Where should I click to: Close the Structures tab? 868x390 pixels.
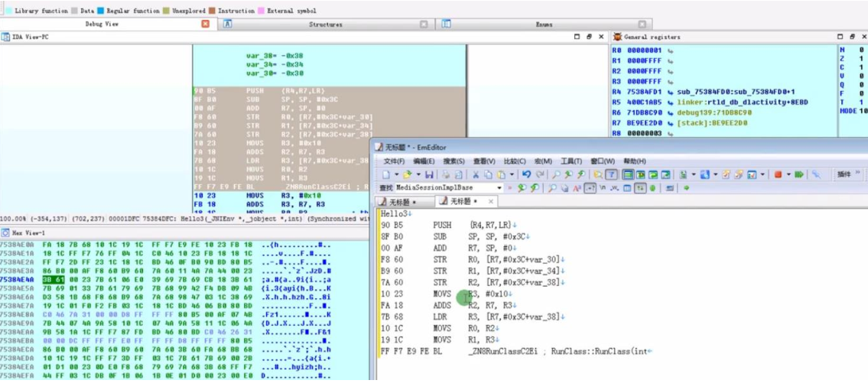pyautogui.click(x=424, y=24)
